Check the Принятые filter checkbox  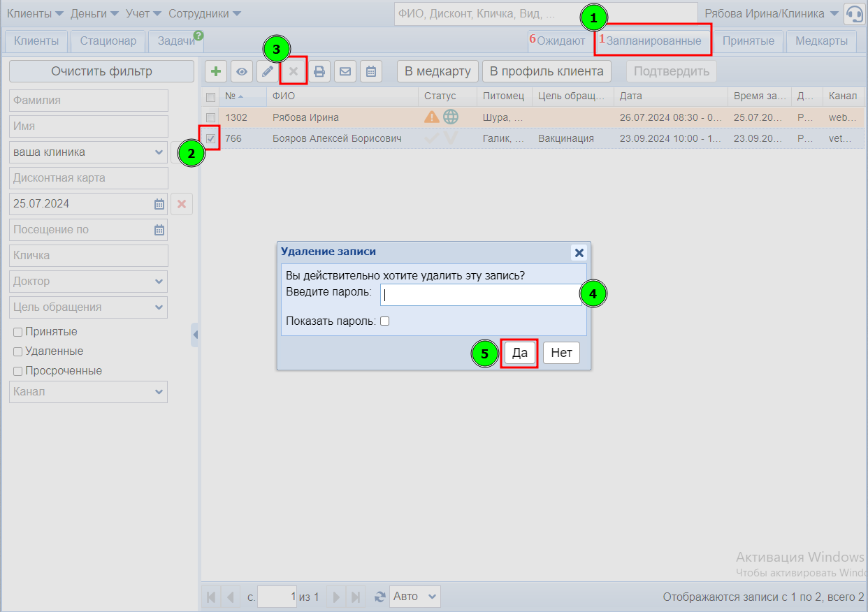[x=18, y=332]
